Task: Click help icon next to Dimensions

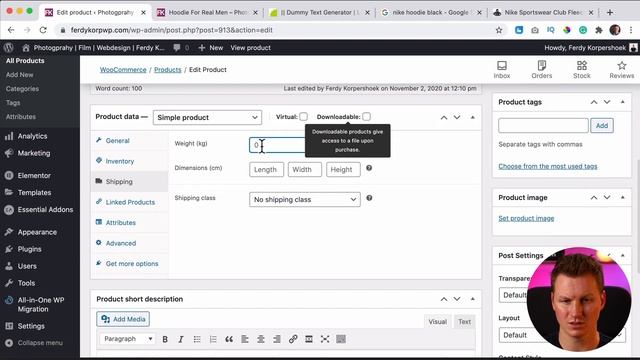Action: click(369, 168)
